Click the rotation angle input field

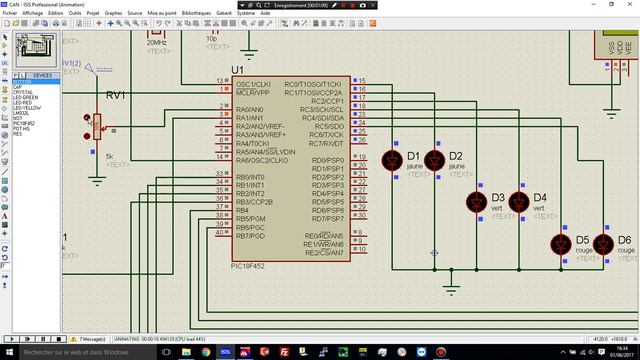click(5, 266)
